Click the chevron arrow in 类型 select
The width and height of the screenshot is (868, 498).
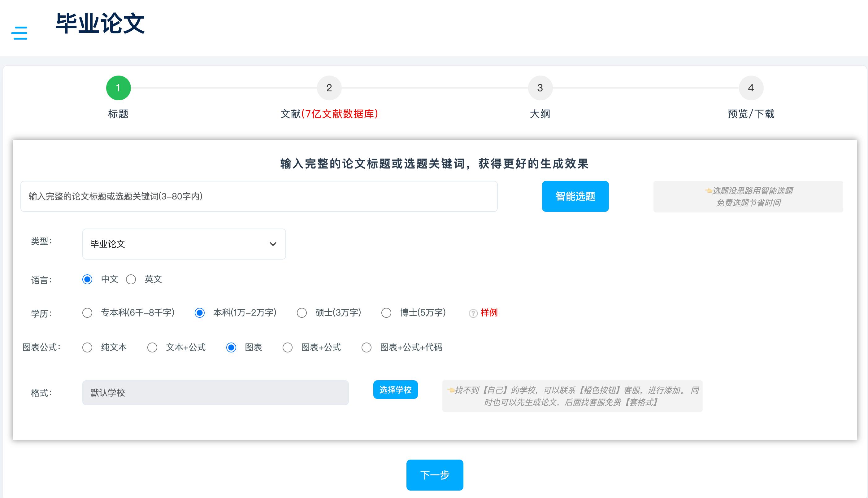tap(273, 244)
